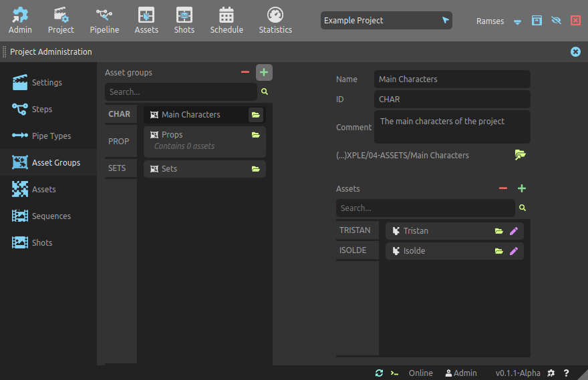The image size is (588, 380).
Task: Click the refresh icon in the status bar
Action: click(x=379, y=373)
